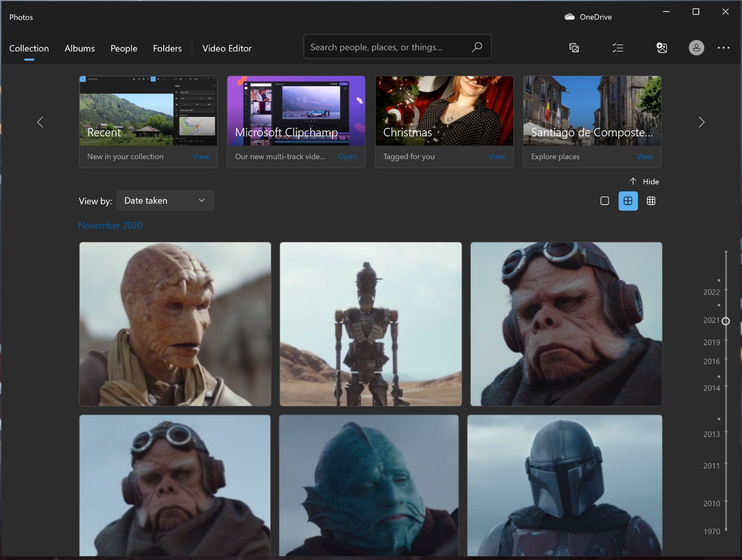This screenshot has width=742, height=560.
Task: Open the OneDrive cloud status
Action: pyautogui.click(x=588, y=17)
